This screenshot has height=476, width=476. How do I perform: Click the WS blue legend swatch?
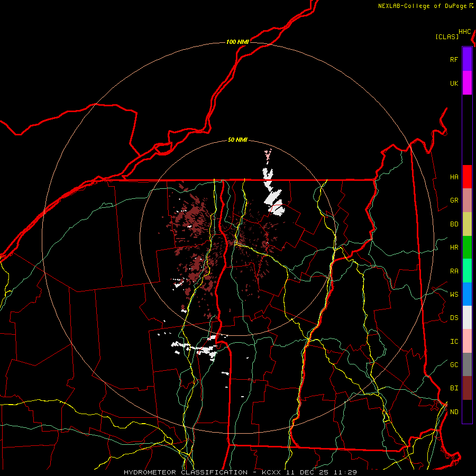[x=467, y=294]
